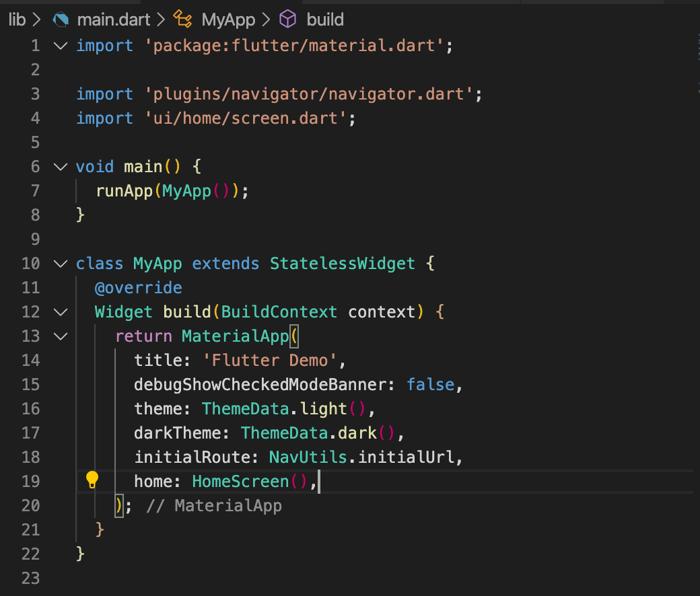Click the @override annotation on line 11
Image resolution: width=700 pixels, height=596 pixels.
click(139, 288)
